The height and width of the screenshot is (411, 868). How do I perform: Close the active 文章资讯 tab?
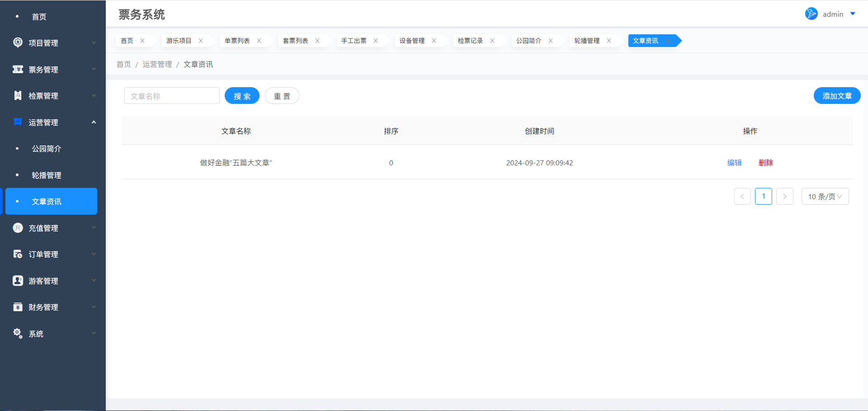(667, 41)
